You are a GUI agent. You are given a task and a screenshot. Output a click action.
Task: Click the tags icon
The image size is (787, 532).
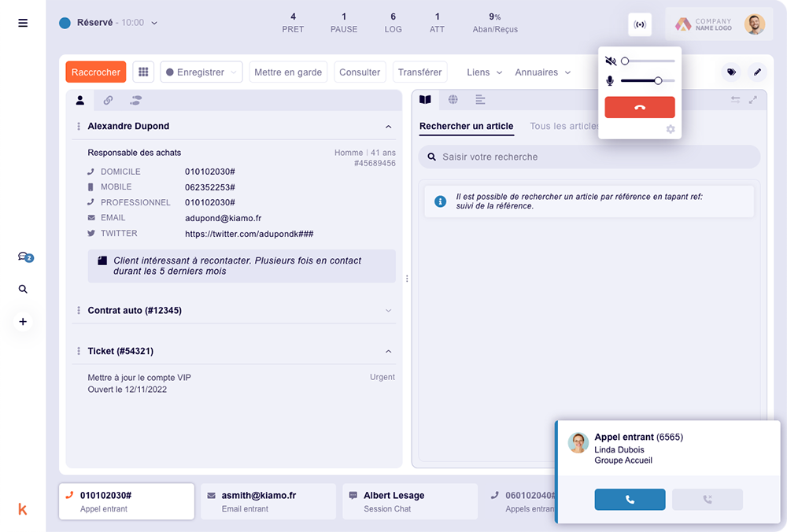[731, 72]
